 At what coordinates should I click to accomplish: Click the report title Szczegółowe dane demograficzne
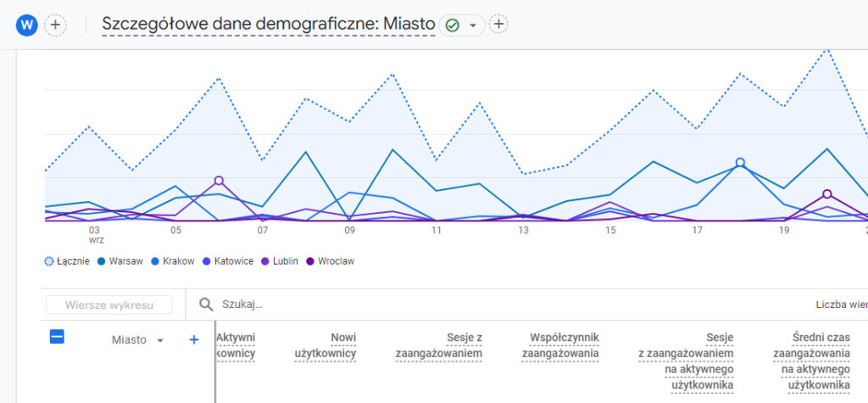pos(268,25)
